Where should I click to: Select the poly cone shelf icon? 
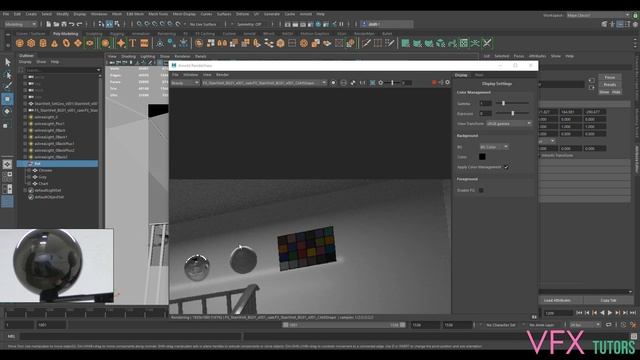click(54, 43)
